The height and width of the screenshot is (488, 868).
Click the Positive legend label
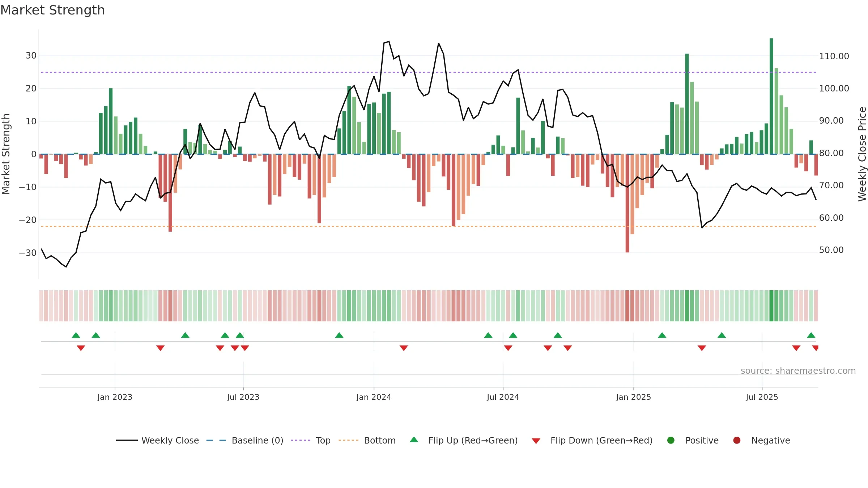[702, 440]
